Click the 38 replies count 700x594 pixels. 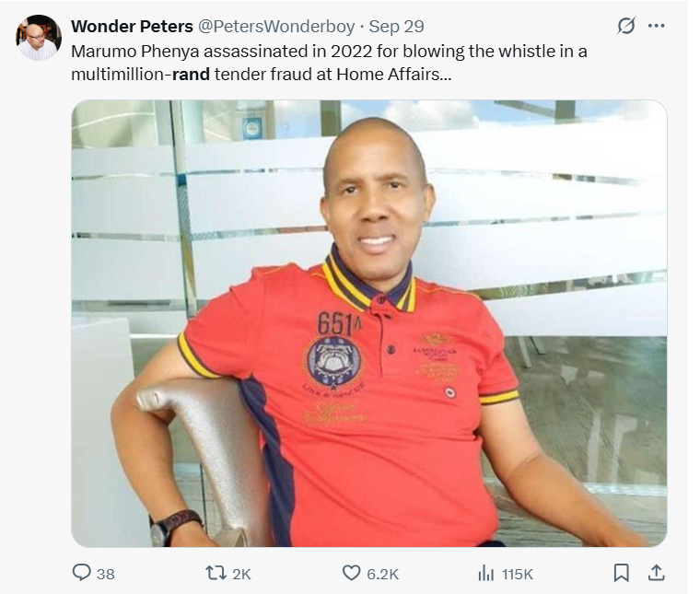105,574
